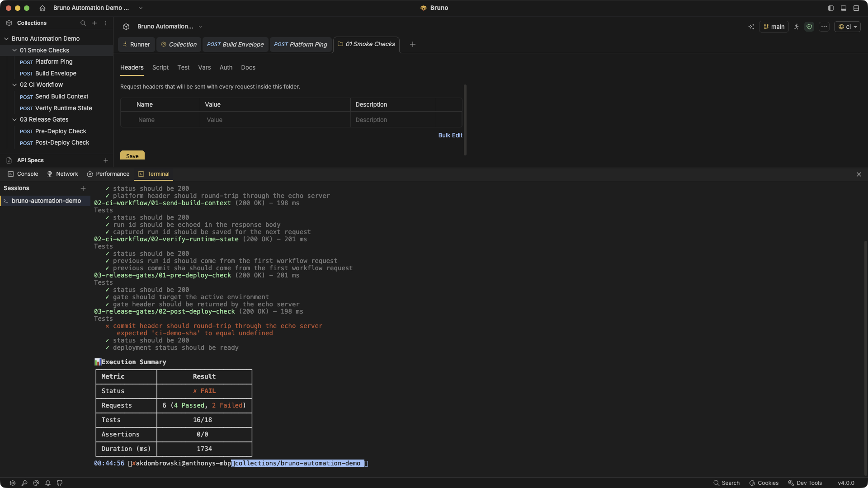This screenshot has height=488, width=868.
Task: Open the Bruno Automation collection dropdown chevron
Action: click(200, 27)
